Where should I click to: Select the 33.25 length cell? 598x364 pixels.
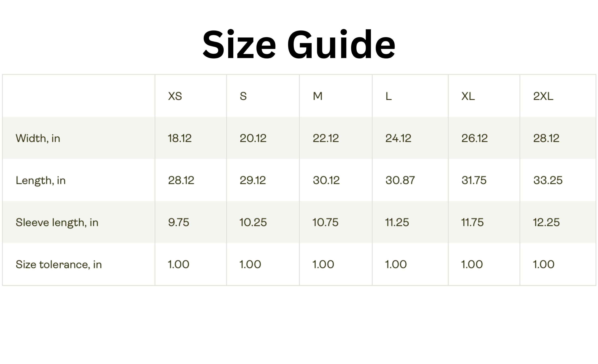click(x=548, y=180)
